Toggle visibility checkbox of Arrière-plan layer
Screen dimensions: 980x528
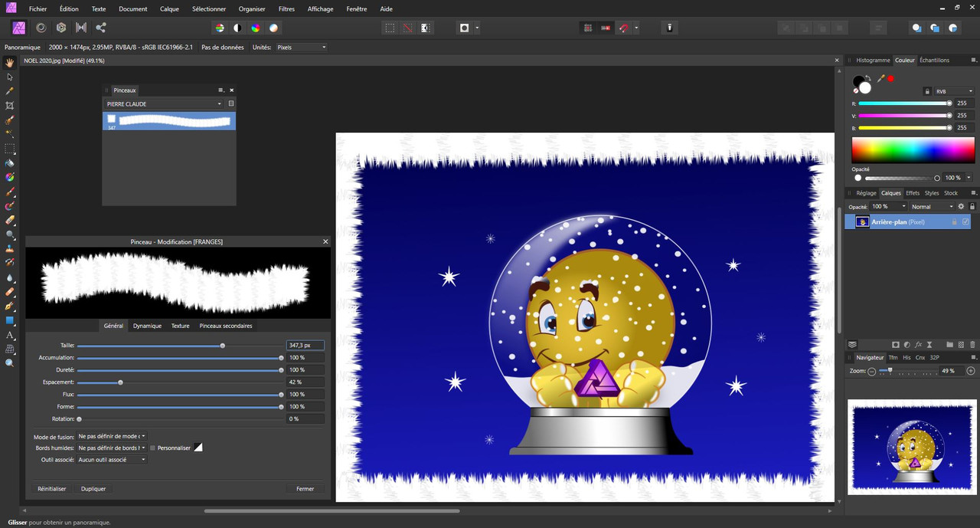coord(965,221)
